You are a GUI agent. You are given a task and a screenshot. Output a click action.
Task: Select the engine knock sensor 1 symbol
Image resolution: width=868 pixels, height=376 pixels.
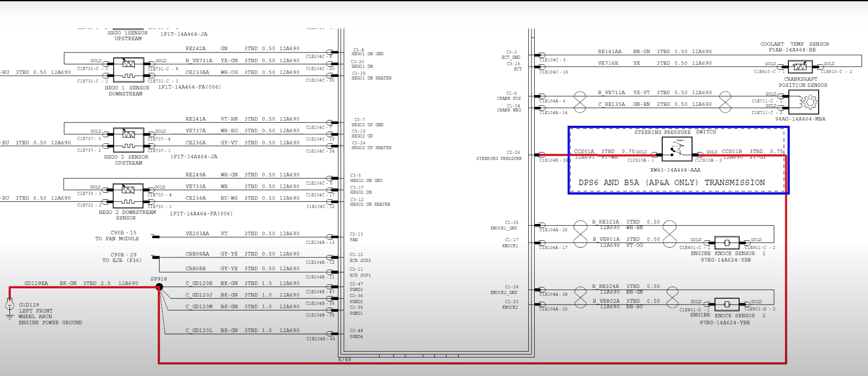[x=726, y=243]
